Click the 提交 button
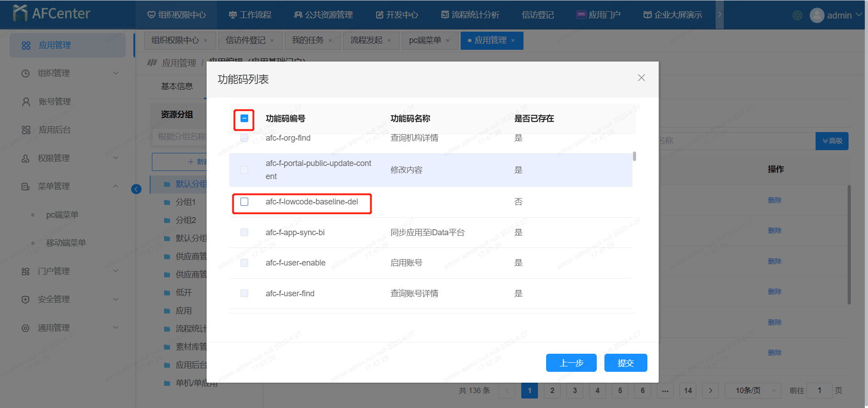 tap(625, 363)
